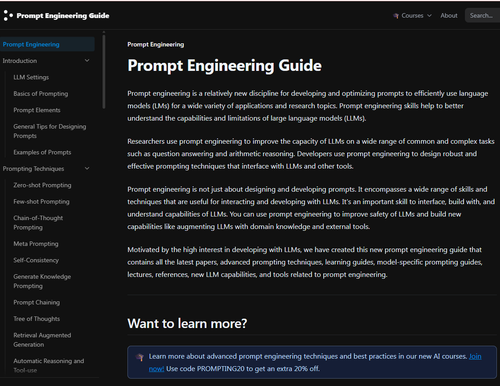Viewport: 500px width, 386px height.
Task: Collapse the Introduction section chevron
Action: [87, 61]
